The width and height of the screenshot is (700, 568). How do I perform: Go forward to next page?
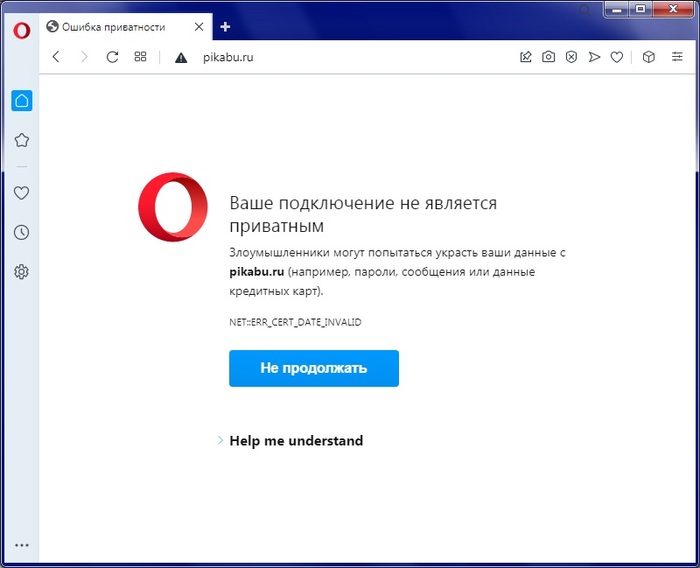84,57
